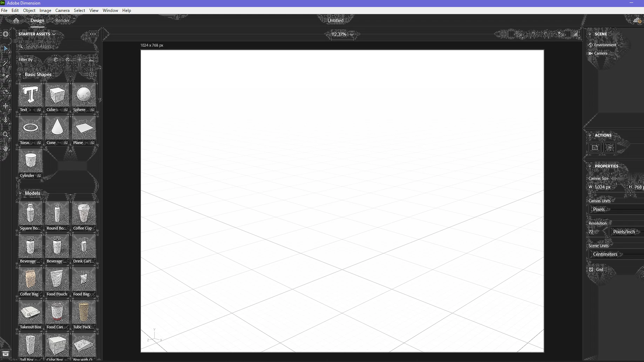The image size is (644, 362).
Task: Open Cube shape settings sliders icon
Action: [66, 110]
